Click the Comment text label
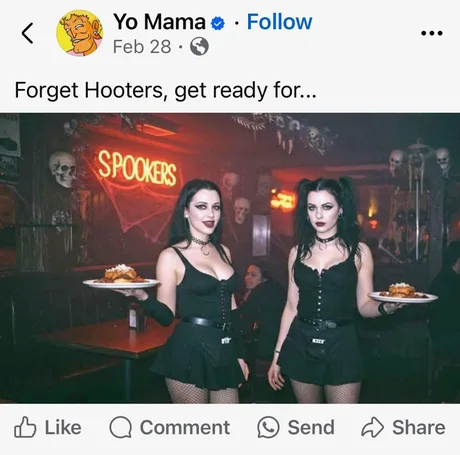Viewport: 460px width, 455px height. (x=185, y=427)
